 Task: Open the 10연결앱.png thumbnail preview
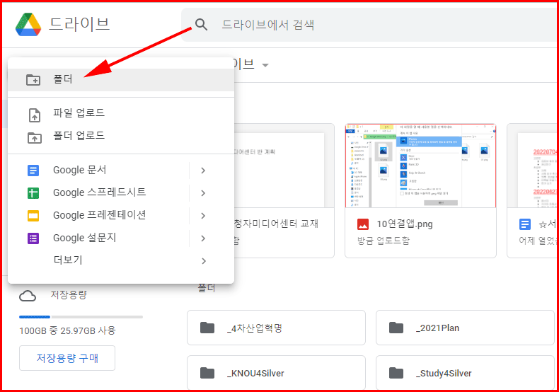(x=421, y=166)
